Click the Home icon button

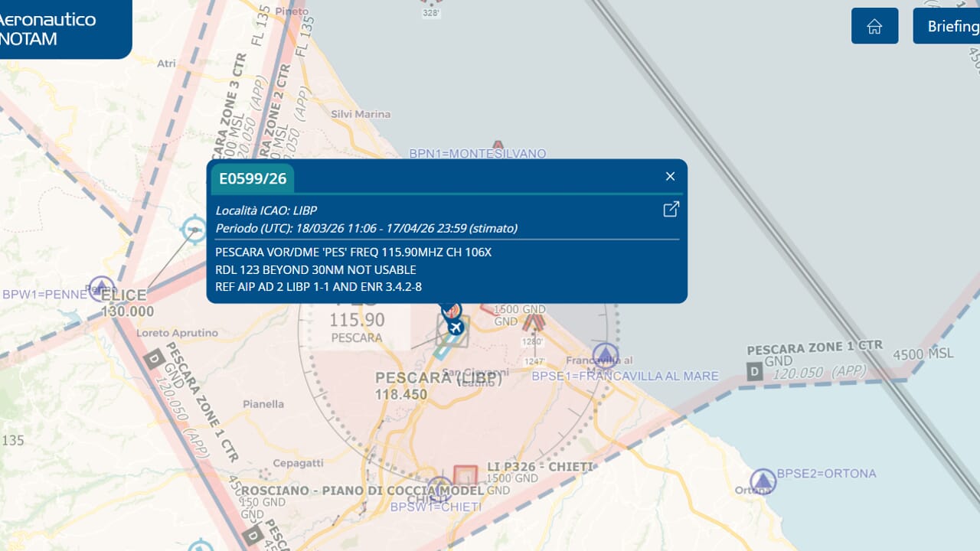(x=874, y=27)
